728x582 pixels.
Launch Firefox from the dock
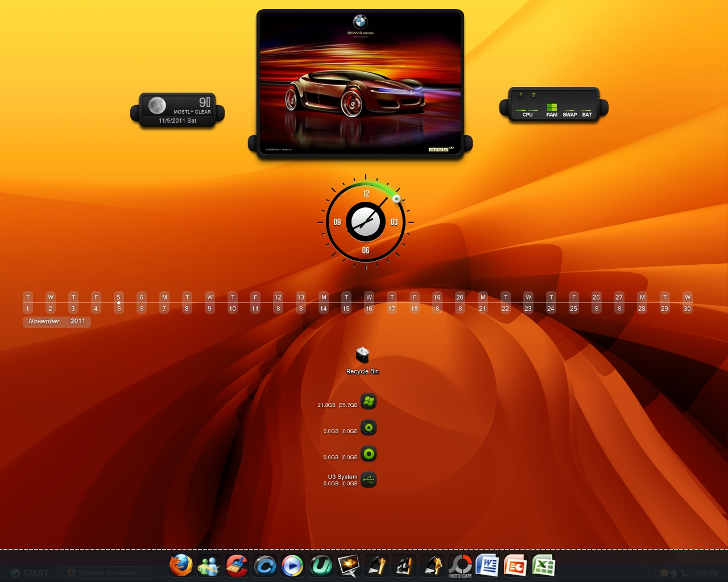[x=181, y=566]
